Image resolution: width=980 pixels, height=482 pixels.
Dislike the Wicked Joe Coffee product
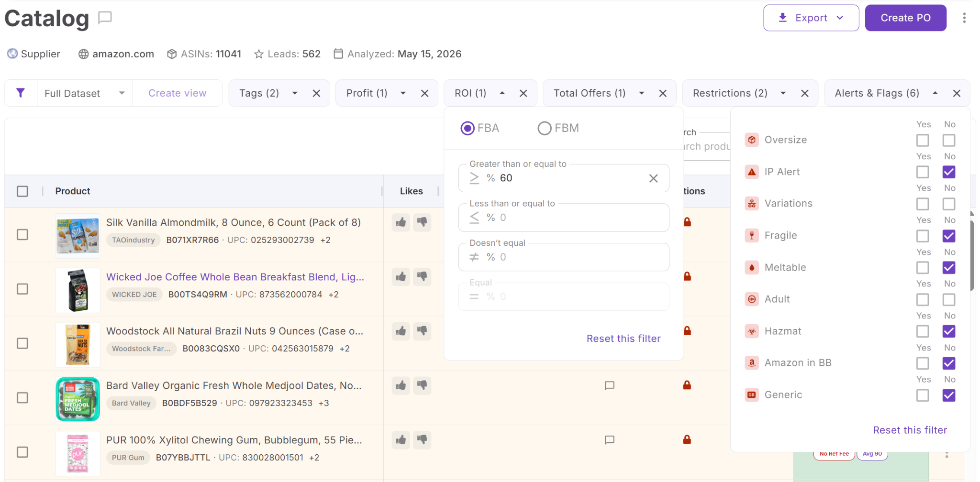(x=422, y=277)
